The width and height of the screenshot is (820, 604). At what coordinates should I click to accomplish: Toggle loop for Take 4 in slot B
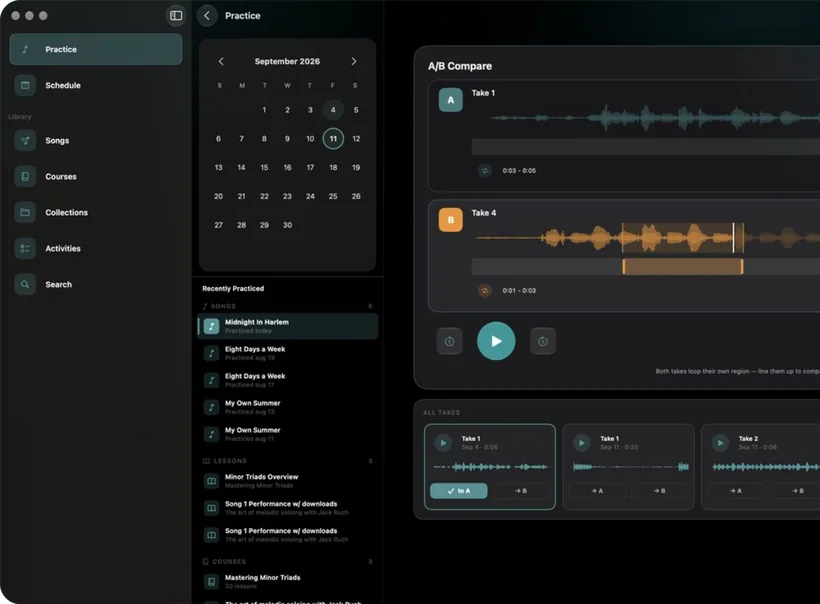coord(485,290)
